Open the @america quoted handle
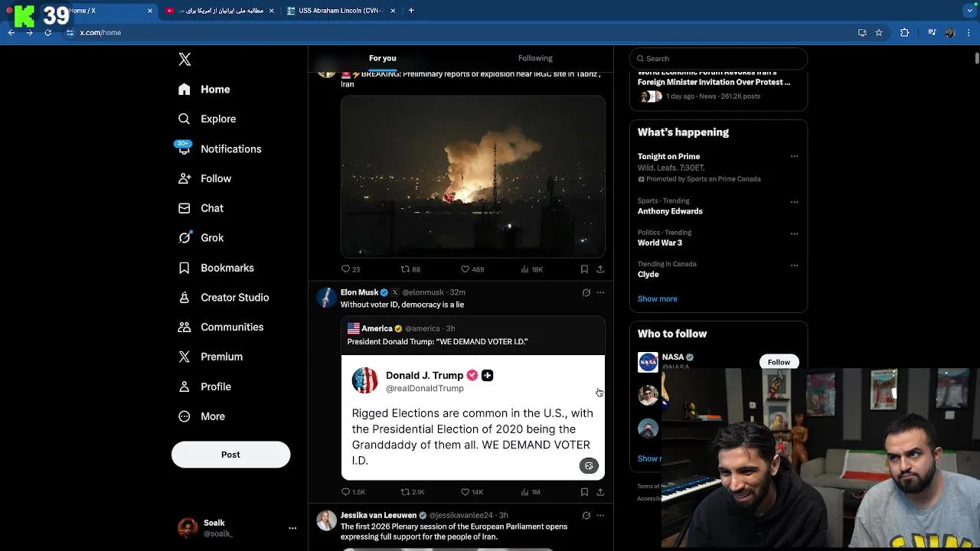The width and height of the screenshot is (980, 551). (422, 329)
